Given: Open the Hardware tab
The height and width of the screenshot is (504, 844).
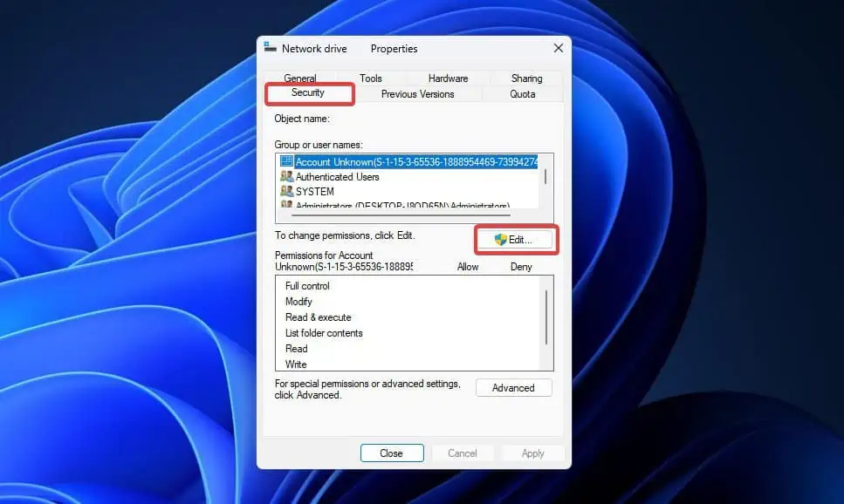Looking at the screenshot, I should pyautogui.click(x=448, y=78).
